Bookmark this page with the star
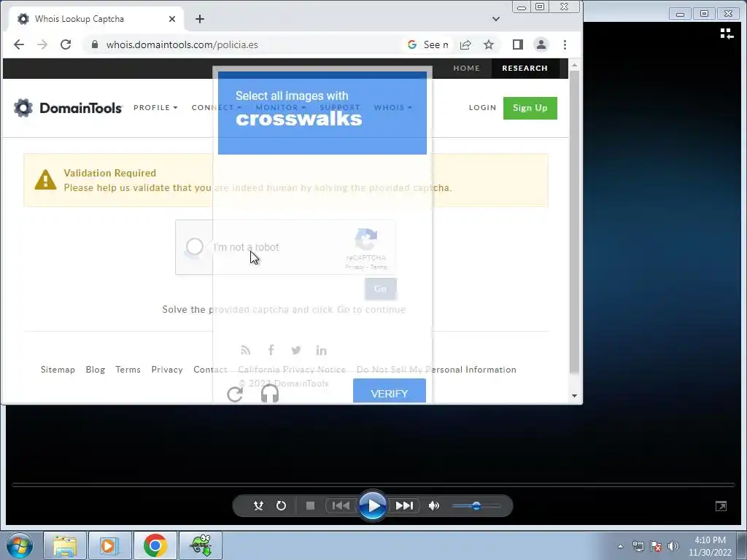Viewport: 747px width, 560px height. (489, 44)
